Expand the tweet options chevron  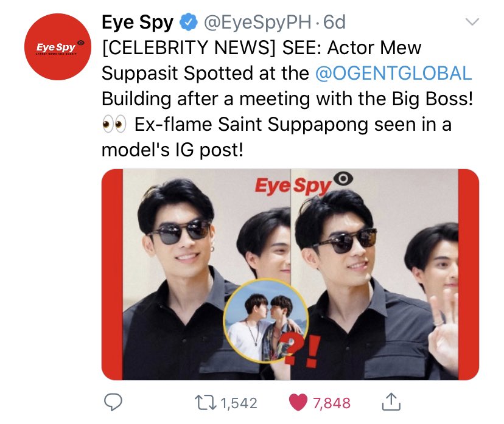(x=472, y=22)
